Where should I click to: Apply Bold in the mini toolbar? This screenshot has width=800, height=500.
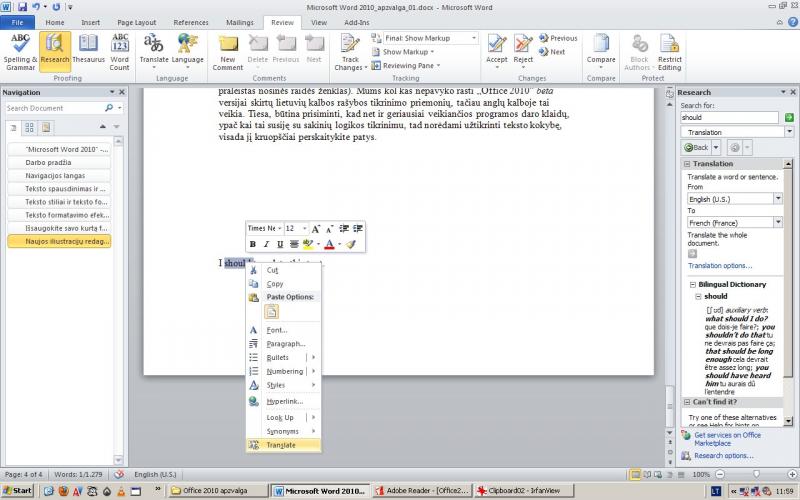(x=253, y=244)
